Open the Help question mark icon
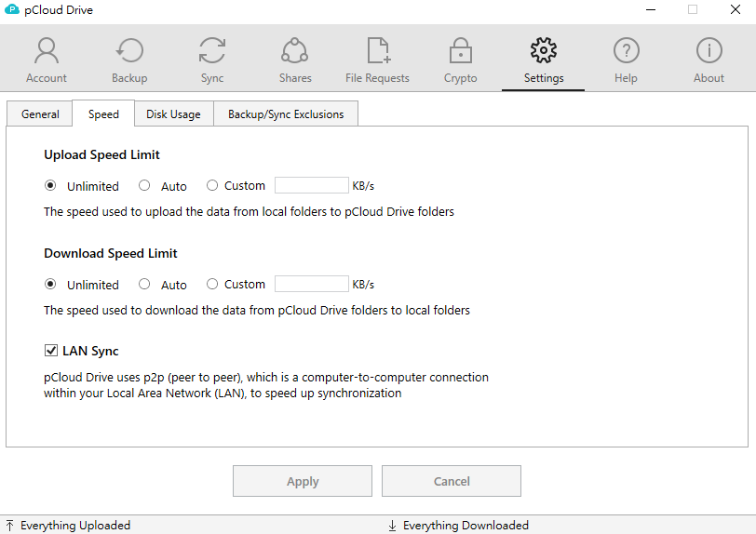The width and height of the screenshot is (756, 534). pos(626,51)
